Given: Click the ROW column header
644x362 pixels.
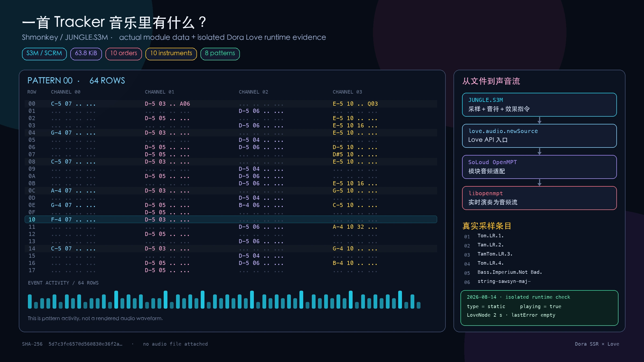Looking at the screenshot, I should 32,92.
